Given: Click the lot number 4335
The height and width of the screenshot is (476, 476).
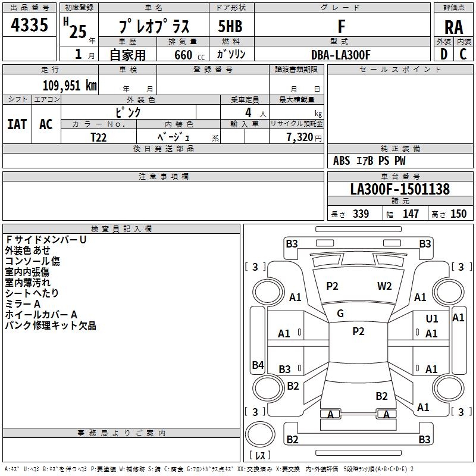Looking at the screenshot, I should point(30,25).
